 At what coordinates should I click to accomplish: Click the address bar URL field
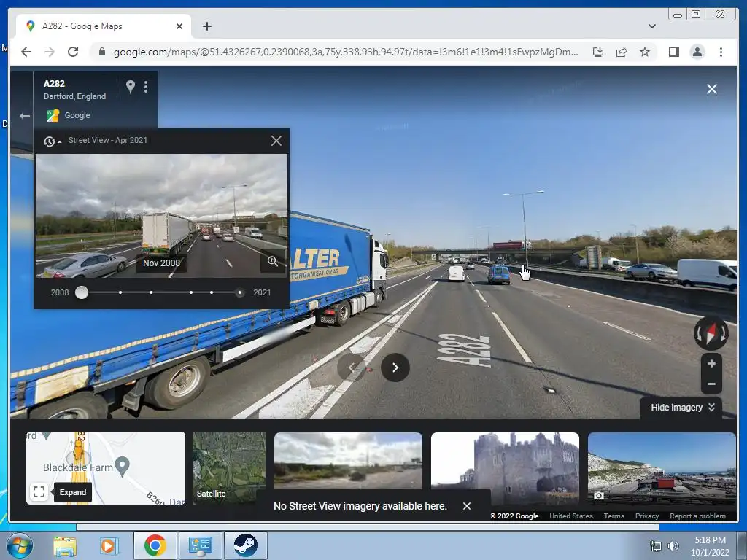point(345,52)
